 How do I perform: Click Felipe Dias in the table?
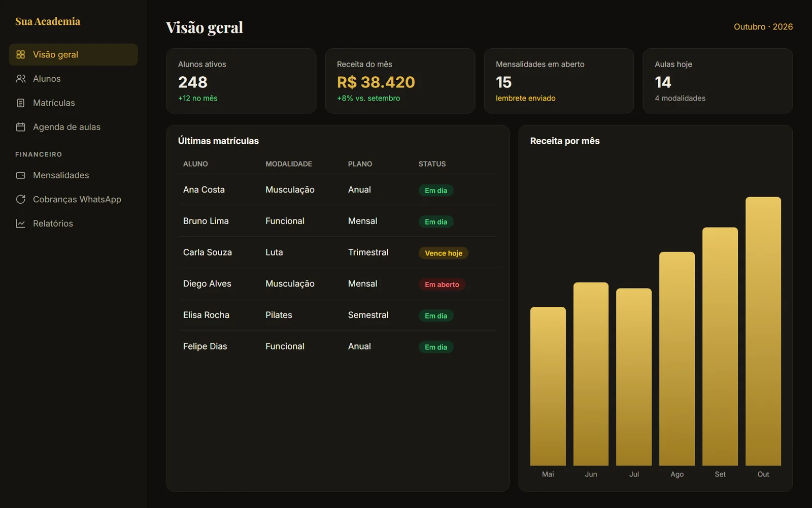[x=205, y=346]
